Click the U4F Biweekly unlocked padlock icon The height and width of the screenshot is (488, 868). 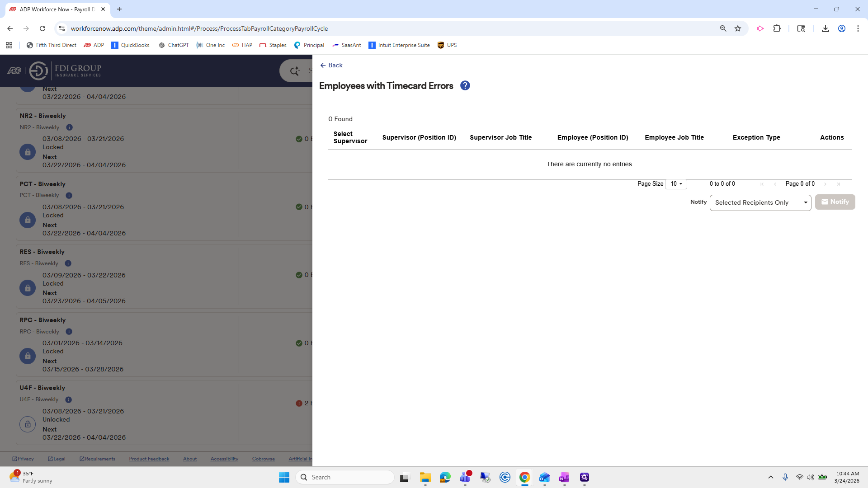coord(28,424)
